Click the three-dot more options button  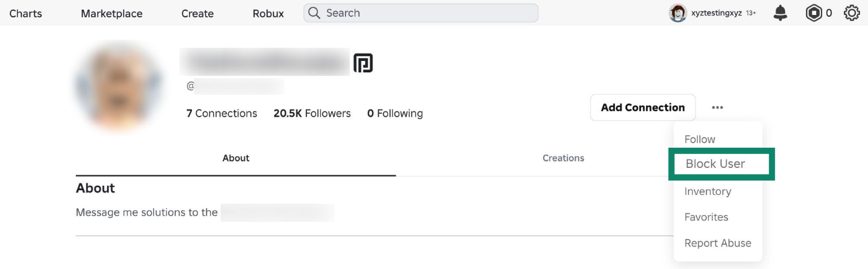coord(717,107)
